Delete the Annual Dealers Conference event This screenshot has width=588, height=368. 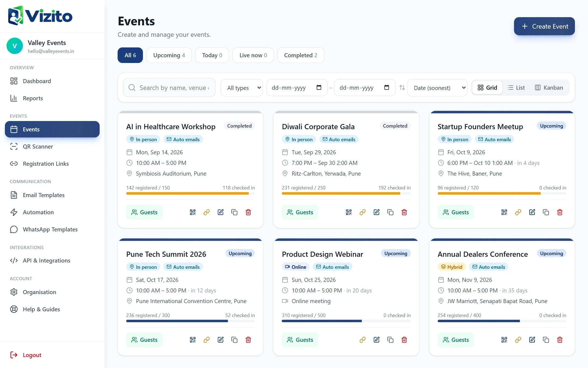point(560,340)
